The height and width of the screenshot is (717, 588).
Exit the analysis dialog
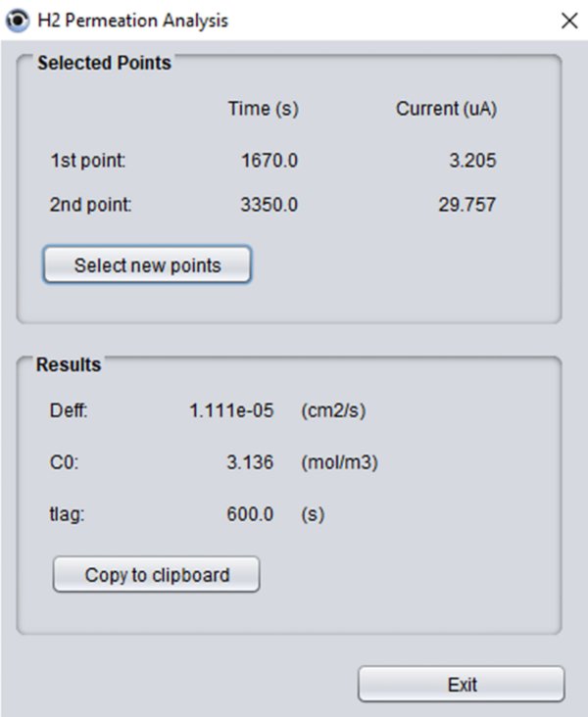(461, 685)
